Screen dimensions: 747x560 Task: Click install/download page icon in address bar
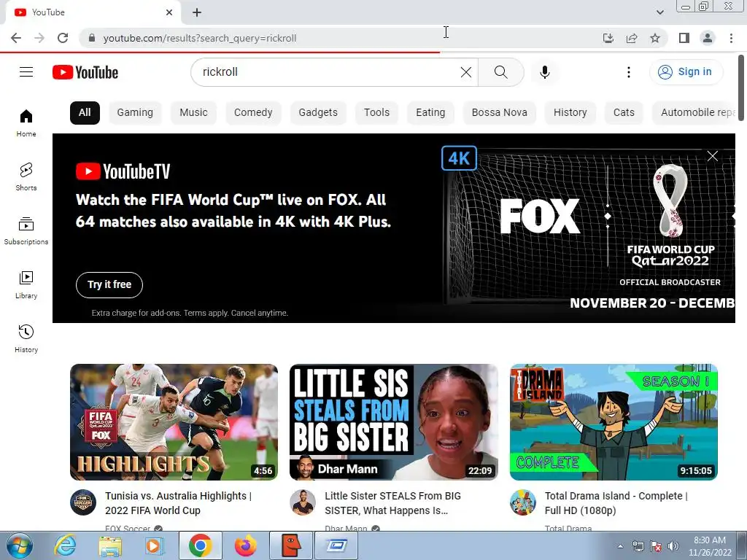coord(608,38)
